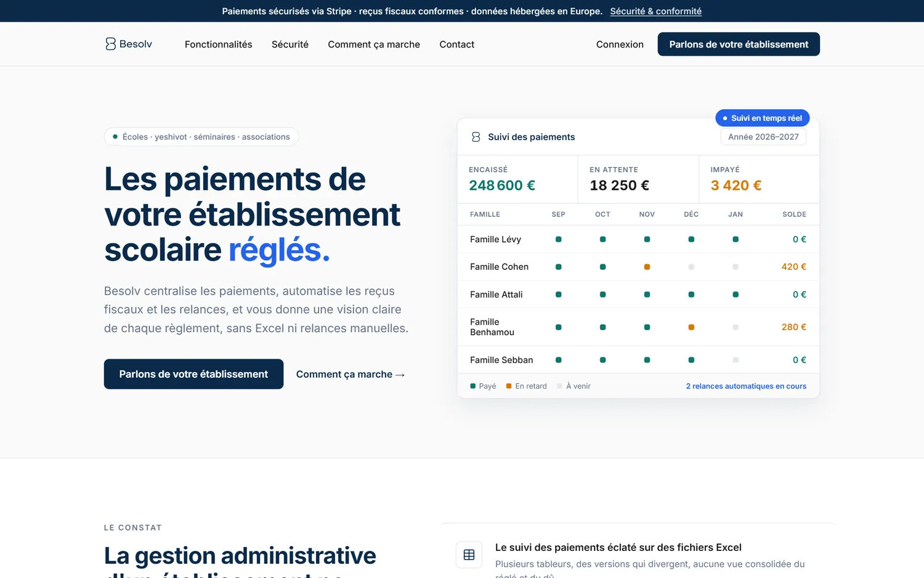Screen dimensions: 924x578
Task: Click the Excel files heading text
Action: click(618, 547)
